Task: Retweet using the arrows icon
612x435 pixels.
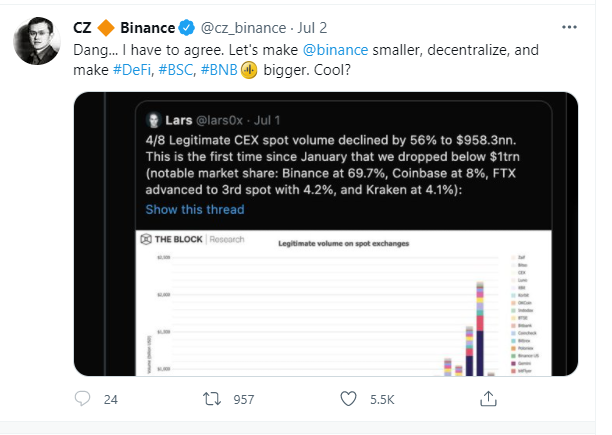Action: click(212, 399)
